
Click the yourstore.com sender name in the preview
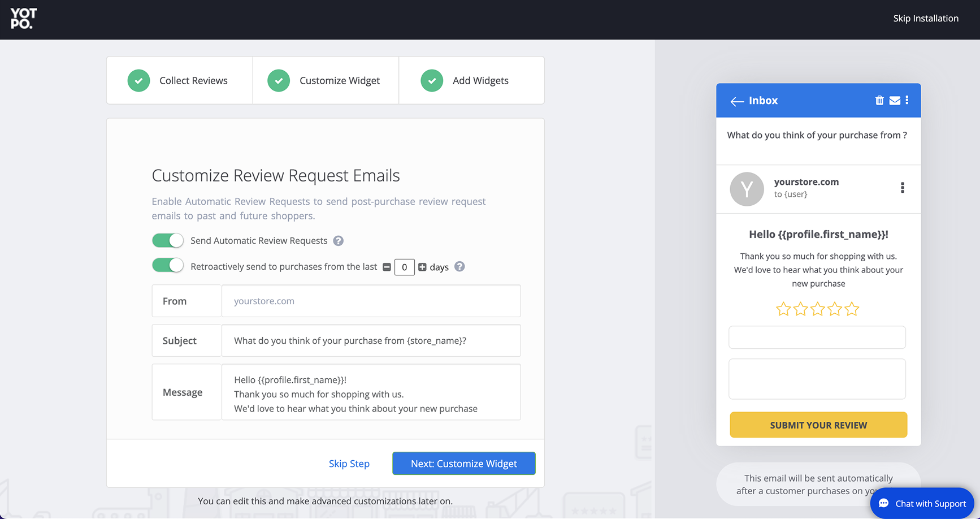(x=806, y=182)
